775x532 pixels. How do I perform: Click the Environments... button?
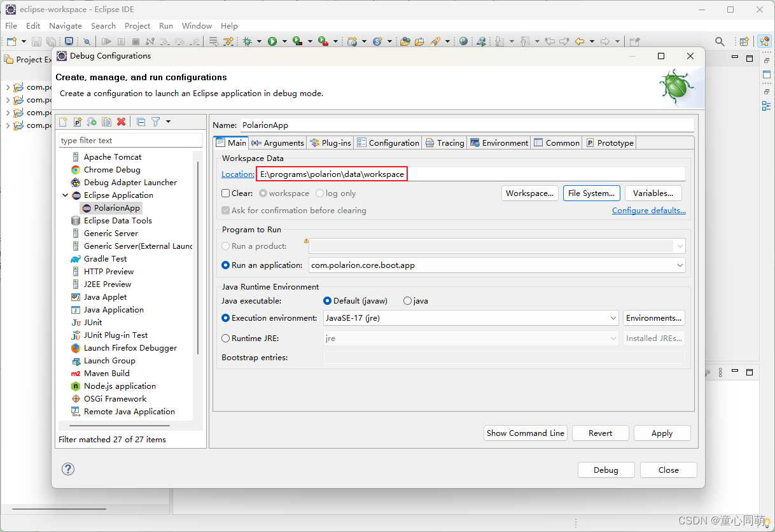click(654, 318)
